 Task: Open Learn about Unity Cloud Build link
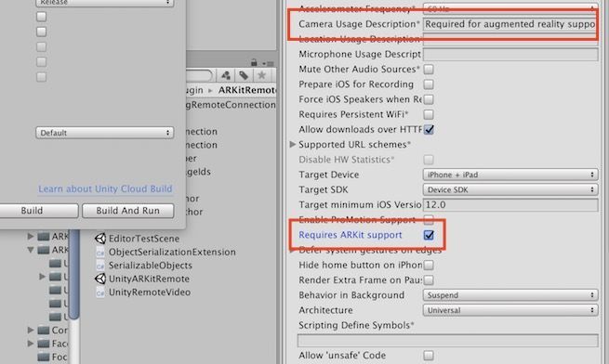(x=105, y=189)
